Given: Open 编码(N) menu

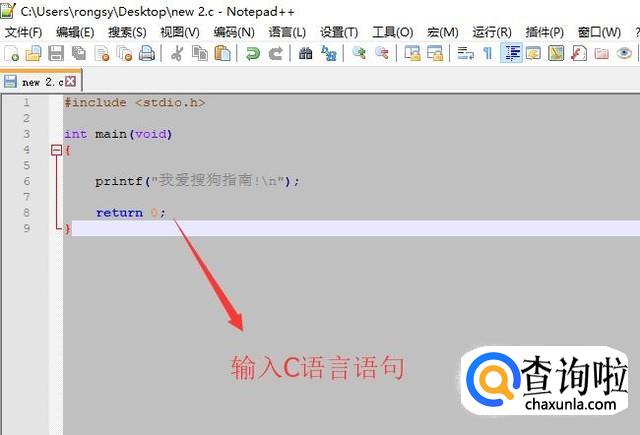Looking at the screenshot, I should [x=234, y=32].
